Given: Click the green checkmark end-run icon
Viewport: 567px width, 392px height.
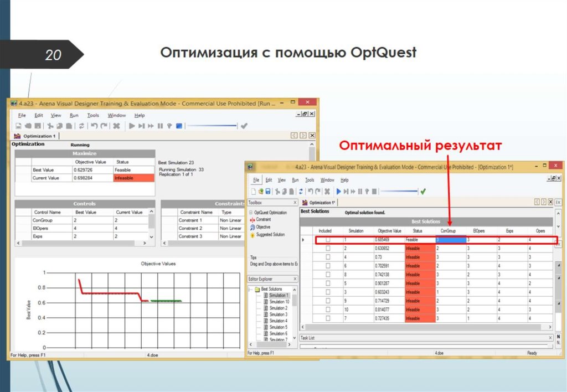Looking at the screenshot, I should point(423,191).
